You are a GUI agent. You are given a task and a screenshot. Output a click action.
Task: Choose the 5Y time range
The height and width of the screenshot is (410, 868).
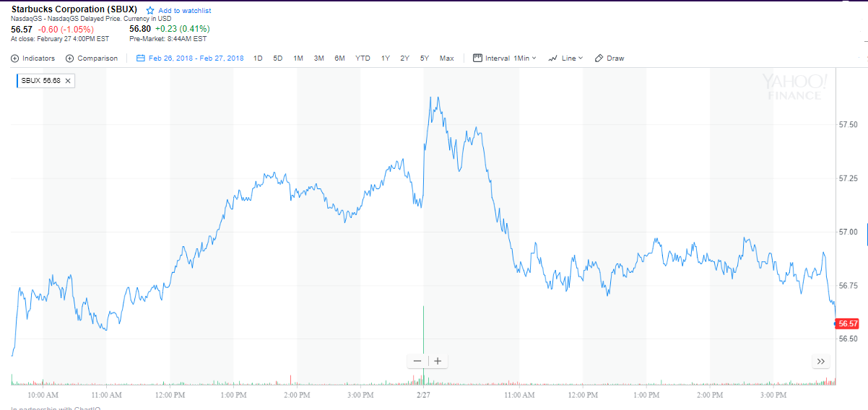coord(425,58)
